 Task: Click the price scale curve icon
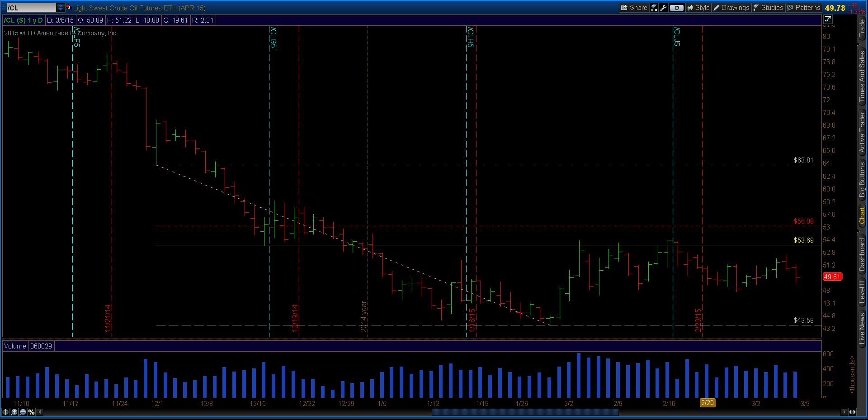[828, 19]
